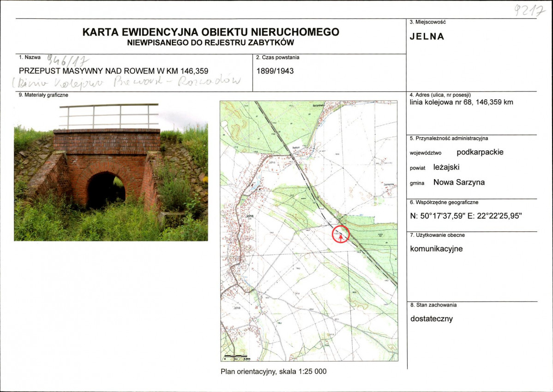Click the label "2. Czas powstania"
553x392 pixels.
click(x=277, y=58)
